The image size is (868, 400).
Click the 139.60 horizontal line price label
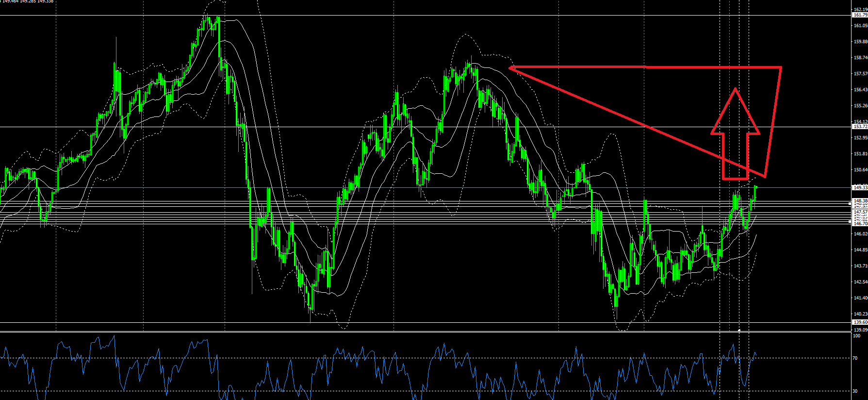[x=860, y=322]
